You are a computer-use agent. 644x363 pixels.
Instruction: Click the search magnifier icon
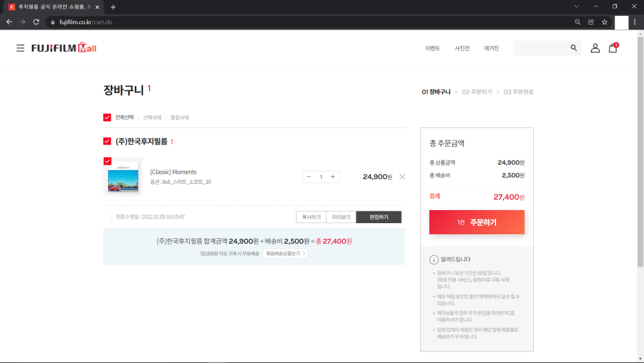tap(573, 48)
